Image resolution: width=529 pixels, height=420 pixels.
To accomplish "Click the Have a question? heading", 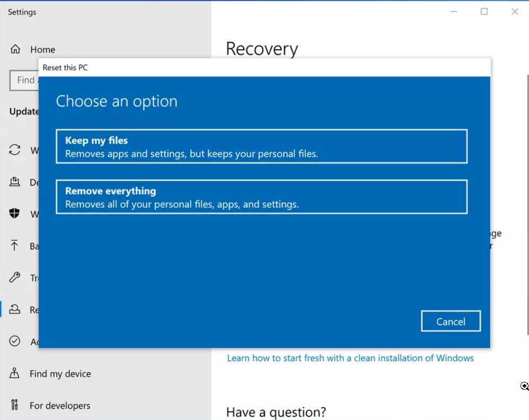I will [276, 412].
